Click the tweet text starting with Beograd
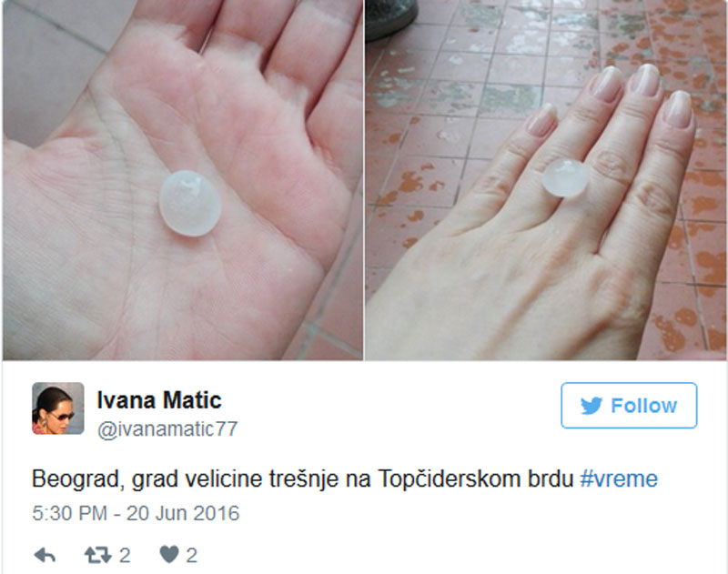This screenshot has height=574, width=728. pos(345,478)
